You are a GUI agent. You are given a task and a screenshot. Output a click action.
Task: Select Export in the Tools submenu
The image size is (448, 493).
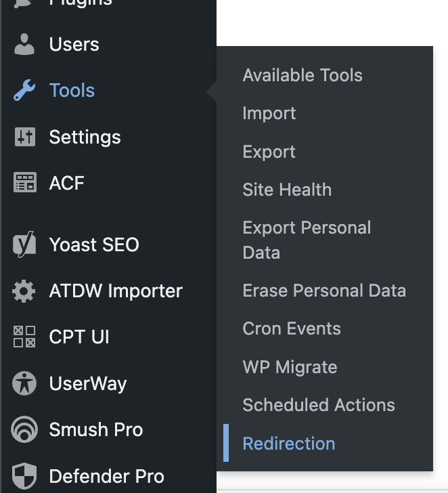tap(269, 152)
